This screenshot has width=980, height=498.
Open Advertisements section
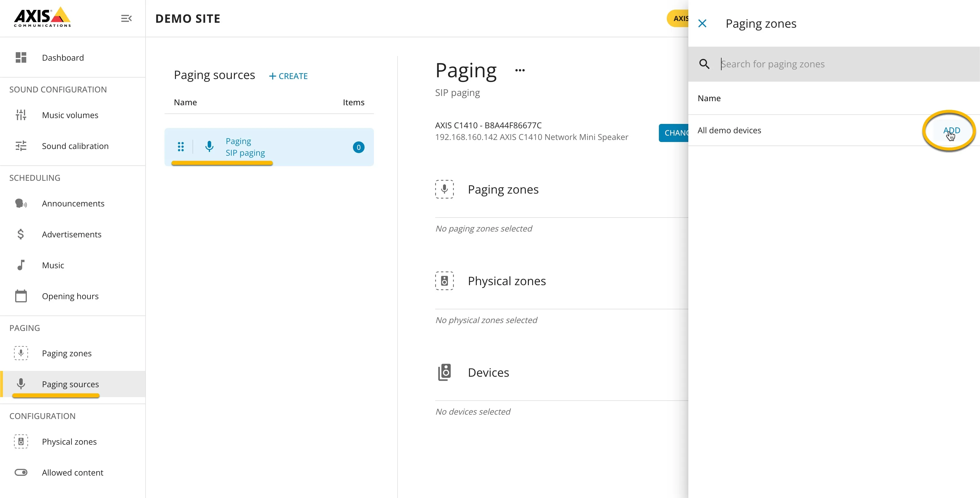tap(71, 234)
